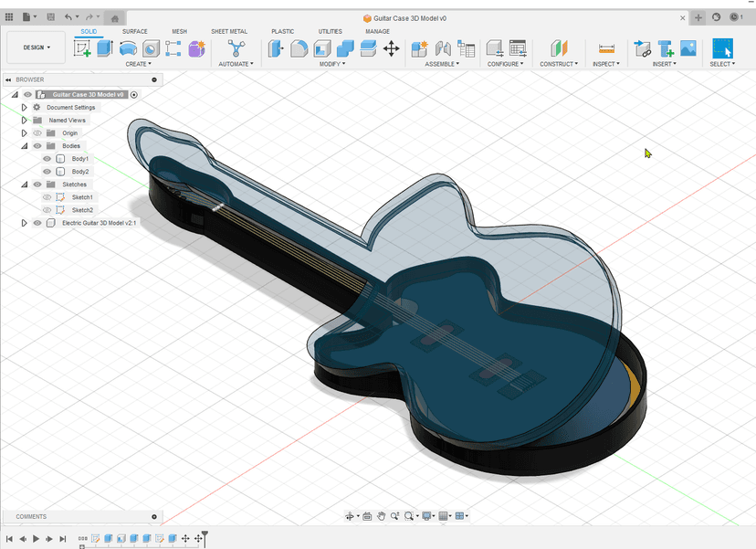Activate the Pan hand tool
Viewport: 756px width, 549px height.
[381, 516]
